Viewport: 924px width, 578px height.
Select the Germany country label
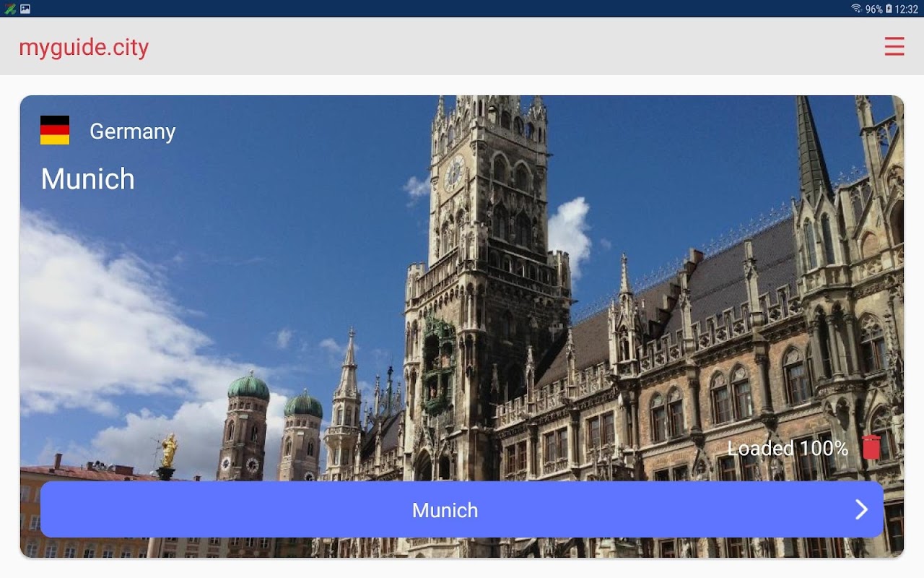pyautogui.click(x=133, y=131)
